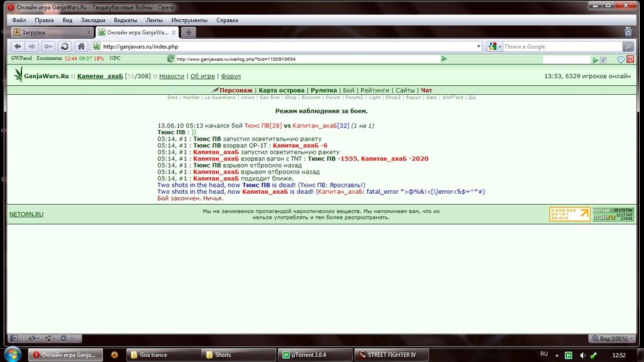Open the Бой page
The width and height of the screenshot is (644, 362).
pyautogui.click(x=349, y=90)
